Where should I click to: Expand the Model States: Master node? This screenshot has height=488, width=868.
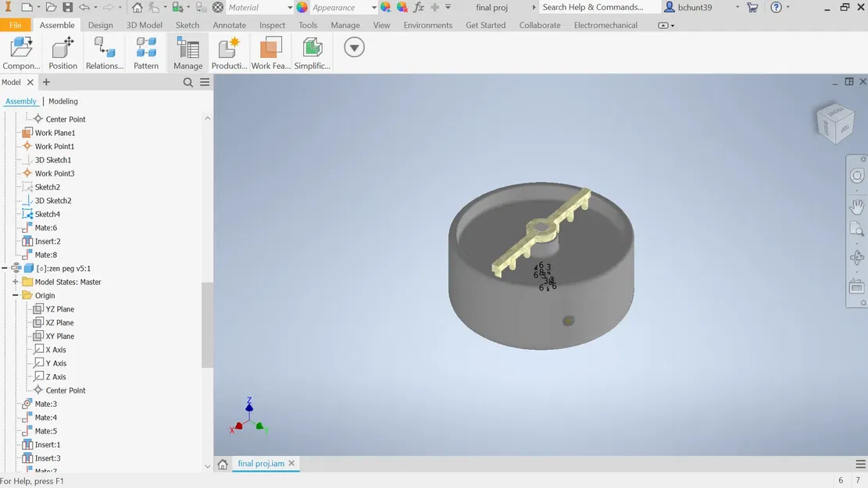click(x=16, y=281)
